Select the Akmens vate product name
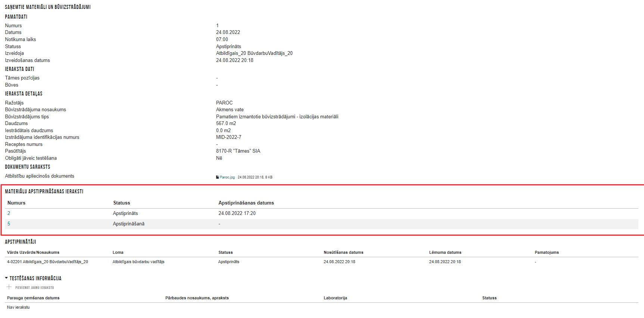Image resolution: width=644 pixels, height=318 pixels. point(230,110)
